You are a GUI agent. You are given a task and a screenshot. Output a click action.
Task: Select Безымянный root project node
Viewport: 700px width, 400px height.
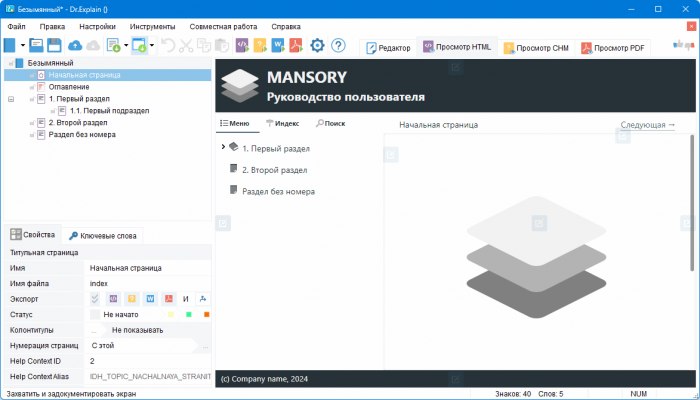pyautogui.click(x=50, y=63)
